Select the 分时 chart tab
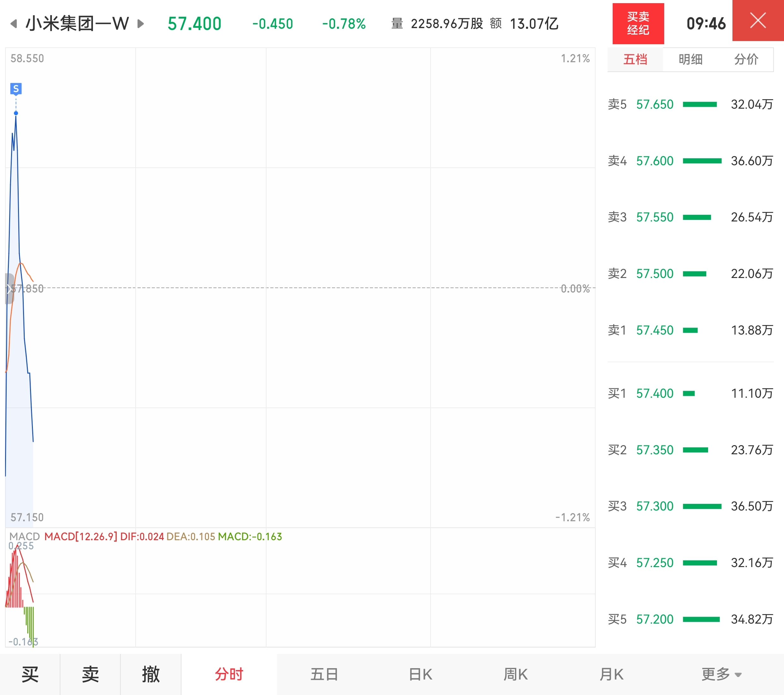The height and width of the screenshot is (695, 784). tap(229, 674)
